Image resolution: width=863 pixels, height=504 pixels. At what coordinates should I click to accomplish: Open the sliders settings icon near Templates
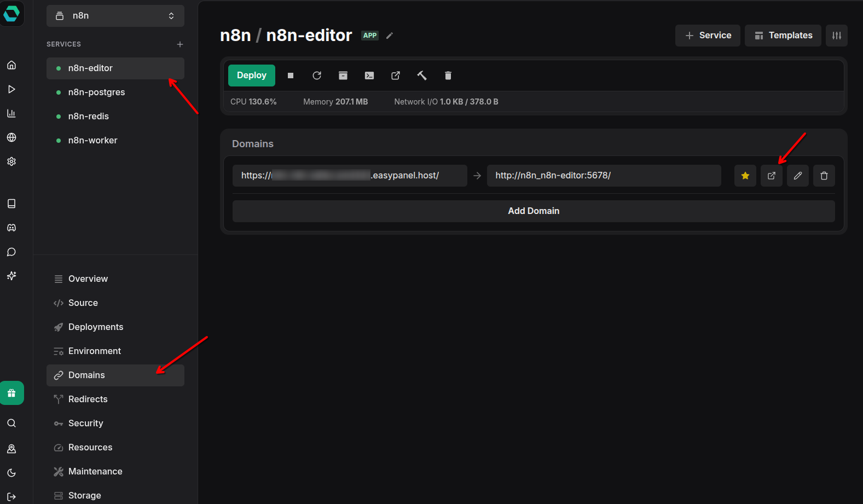[x=837, y=36]
